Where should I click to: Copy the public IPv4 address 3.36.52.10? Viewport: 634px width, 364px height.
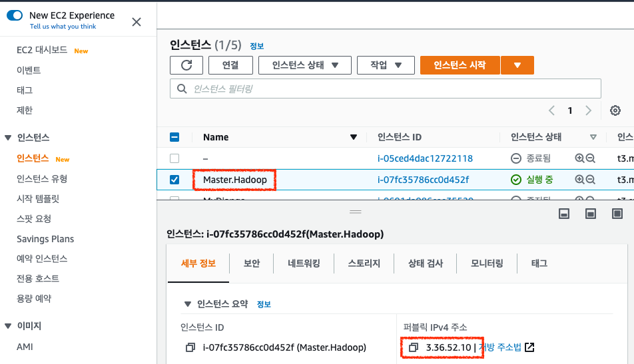[x=413, y=347]
